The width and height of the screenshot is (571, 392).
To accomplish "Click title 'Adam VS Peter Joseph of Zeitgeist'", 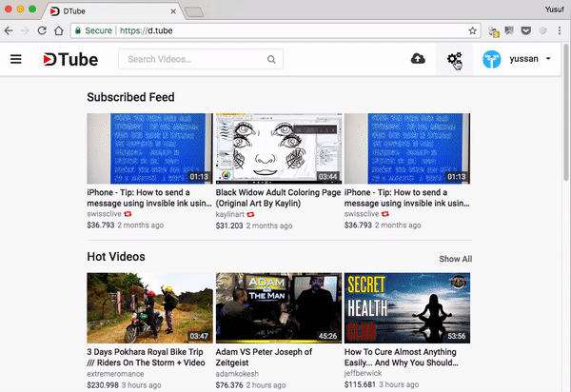I will 264,357.
